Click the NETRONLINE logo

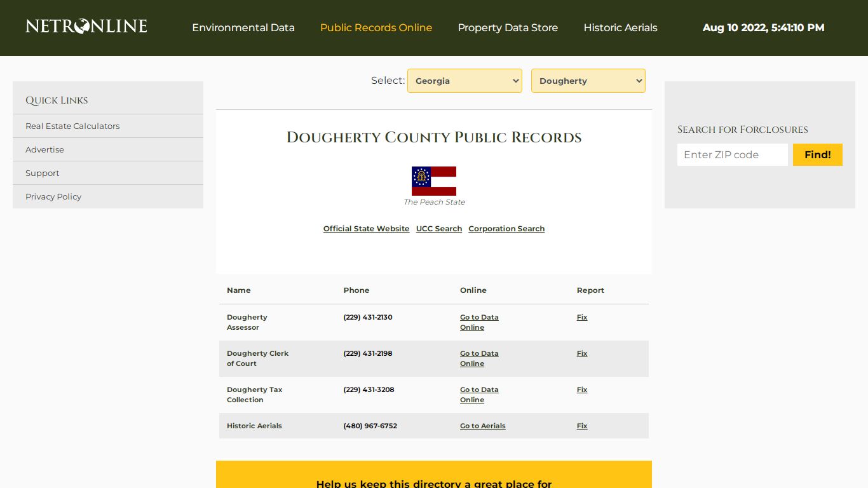click(86, 26)
